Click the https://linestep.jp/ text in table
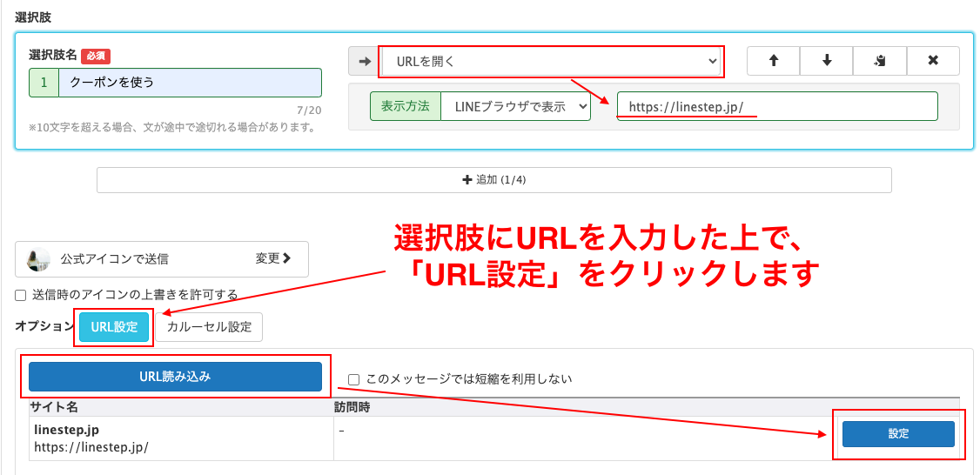Screen dimensions: 980x475 91,447
